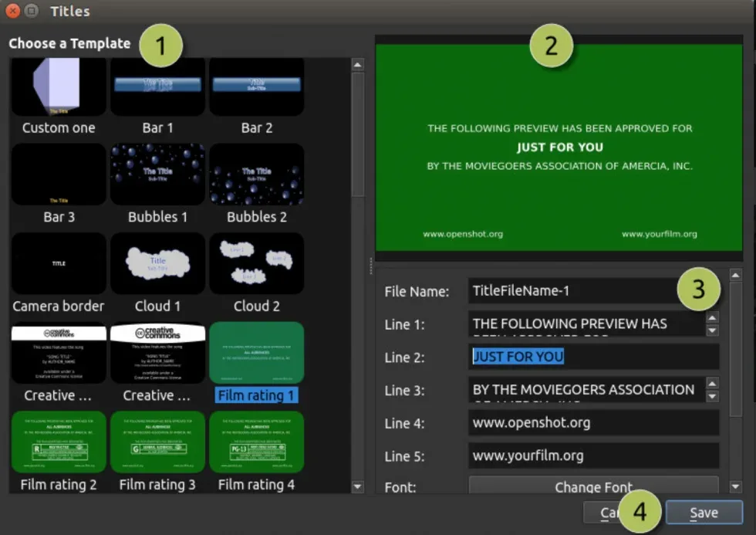Image resolution: width=756 pixels, height=535 pixels.
Task: Select the Film rating 4 template
Action: pyautogui.click(x=256, y=442)
